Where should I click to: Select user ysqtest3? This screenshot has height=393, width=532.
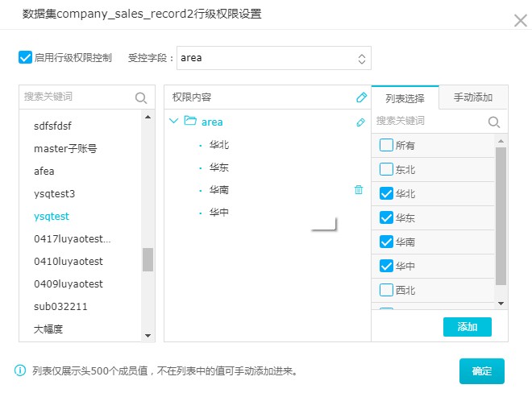point(55,193)
